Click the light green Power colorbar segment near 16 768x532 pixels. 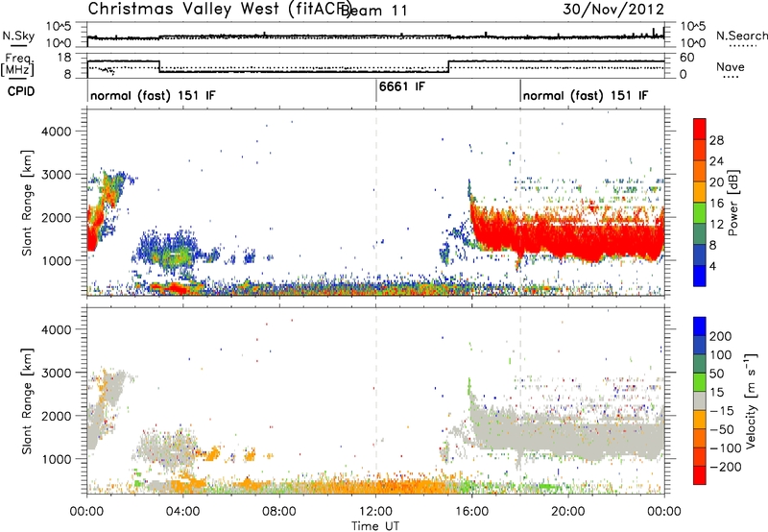700,213
